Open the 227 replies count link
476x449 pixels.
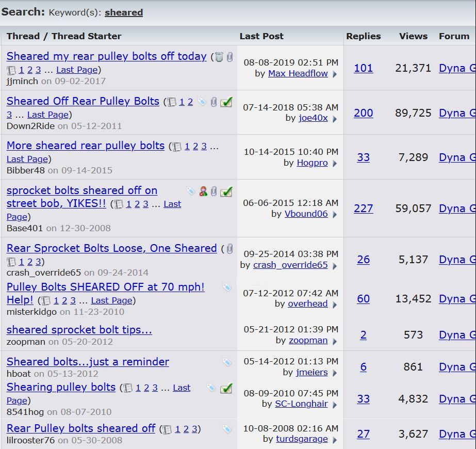pyautogui.click(x=363, y=209)
